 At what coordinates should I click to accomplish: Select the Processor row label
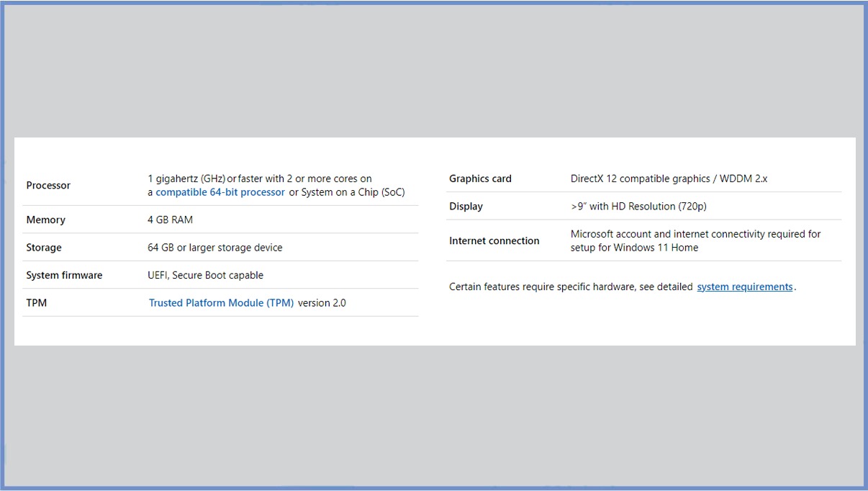(x=48, y=186)
